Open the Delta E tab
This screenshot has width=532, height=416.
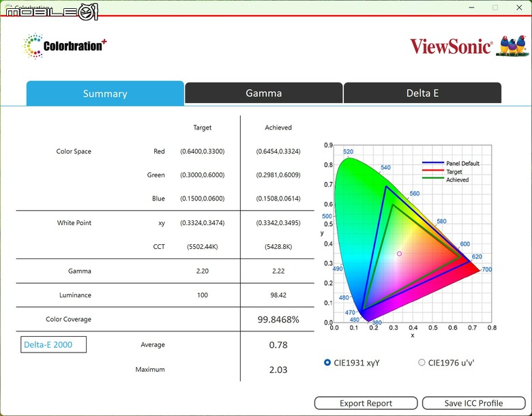[422, 93]
